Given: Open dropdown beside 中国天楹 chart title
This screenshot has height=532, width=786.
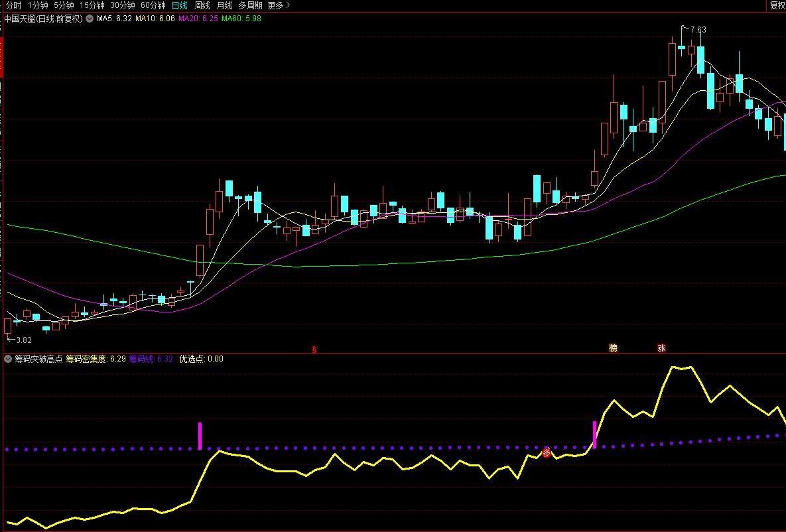Looking at the screenshot, I should [90, 19].
